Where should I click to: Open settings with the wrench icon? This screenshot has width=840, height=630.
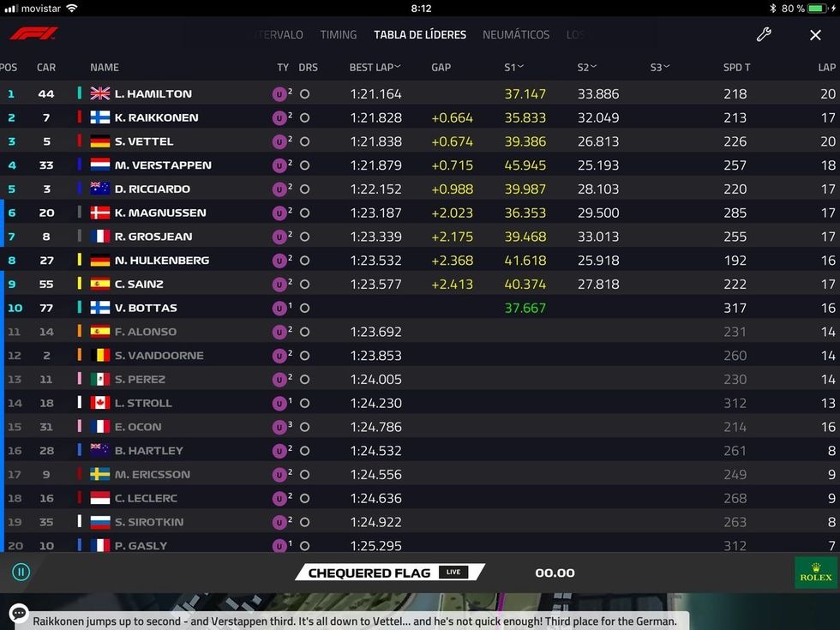(x=764, y=34)
